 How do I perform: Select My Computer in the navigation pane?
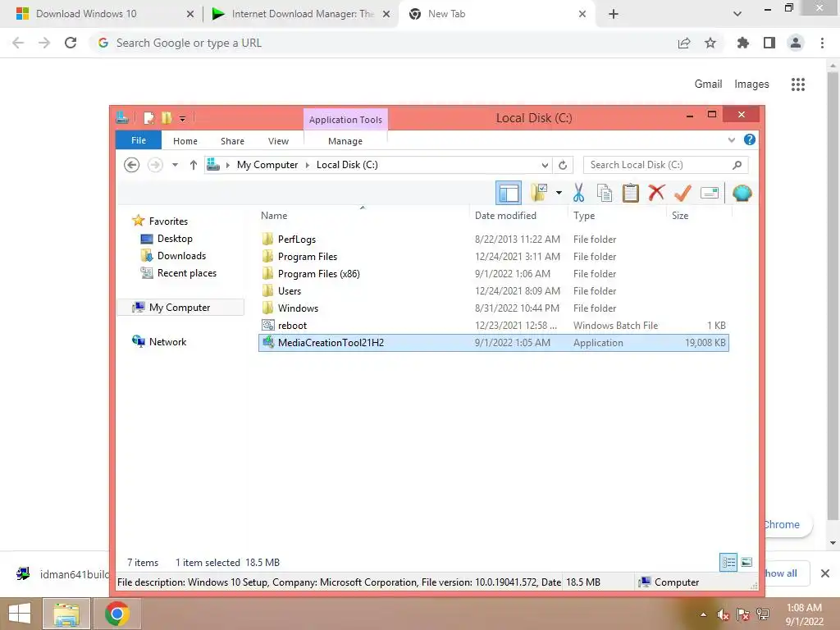coord(180,307)
